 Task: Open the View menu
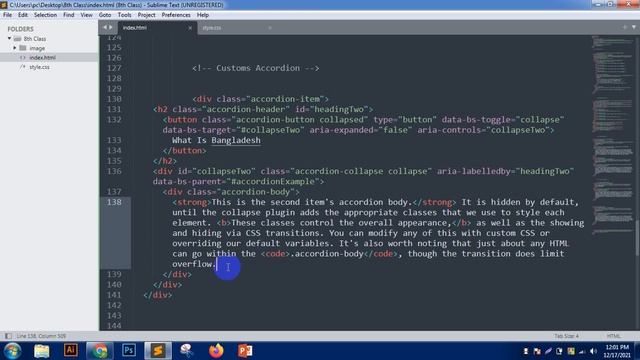[x=87, y=15]
